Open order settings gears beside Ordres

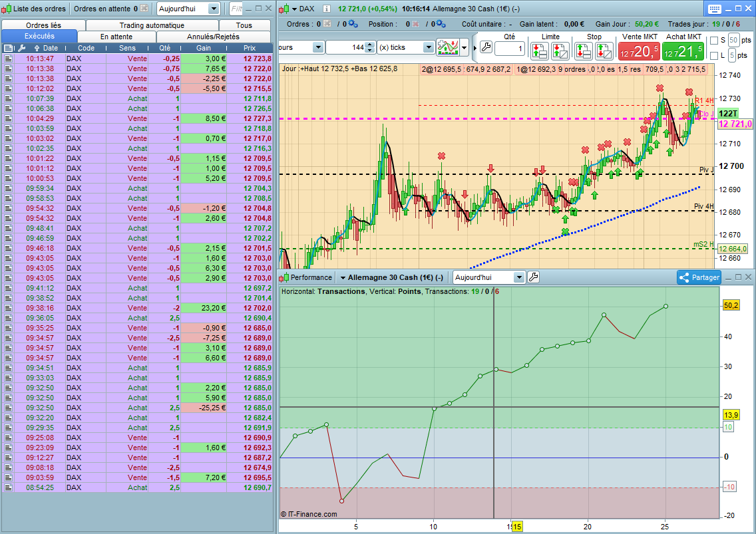[353, 24]
